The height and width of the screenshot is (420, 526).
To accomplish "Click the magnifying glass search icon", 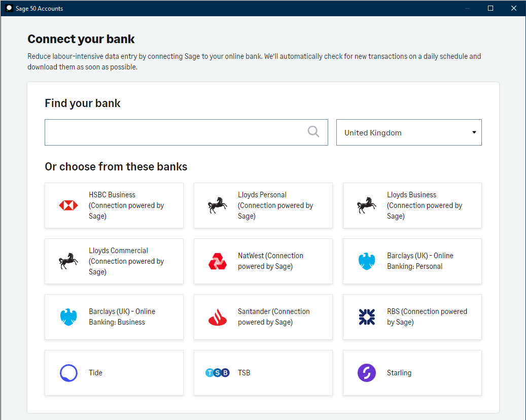I will click(x=313, y=132).
